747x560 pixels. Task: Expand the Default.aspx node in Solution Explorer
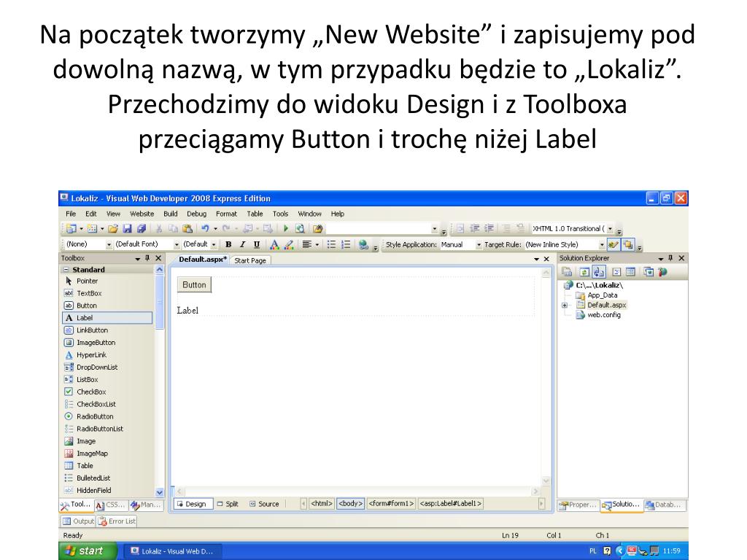[565, 306]
